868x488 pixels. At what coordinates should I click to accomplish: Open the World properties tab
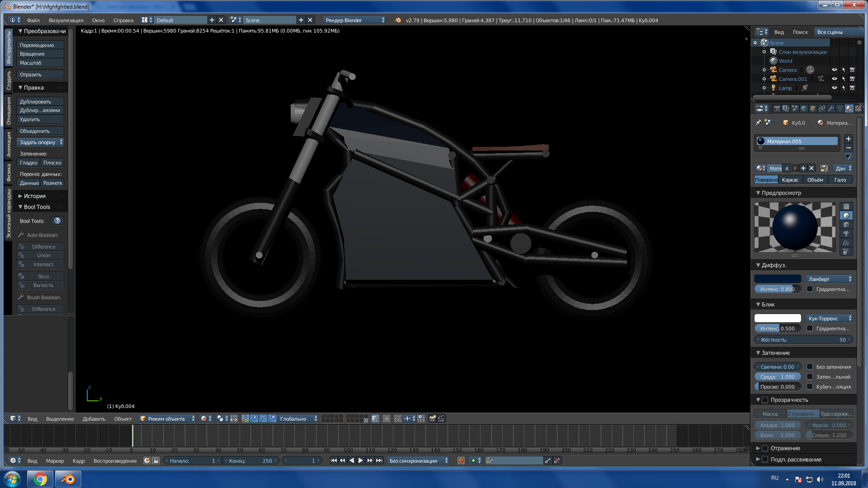click(804, 108)
